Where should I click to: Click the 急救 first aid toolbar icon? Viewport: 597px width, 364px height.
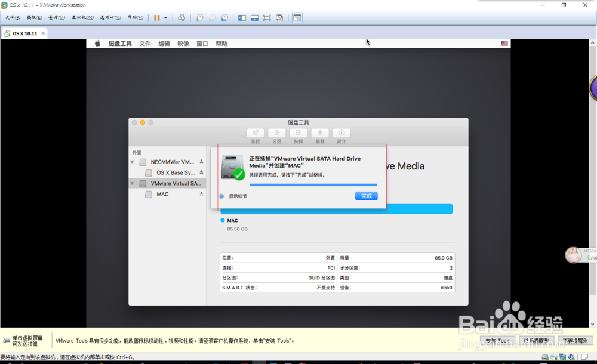pos(256,133)
